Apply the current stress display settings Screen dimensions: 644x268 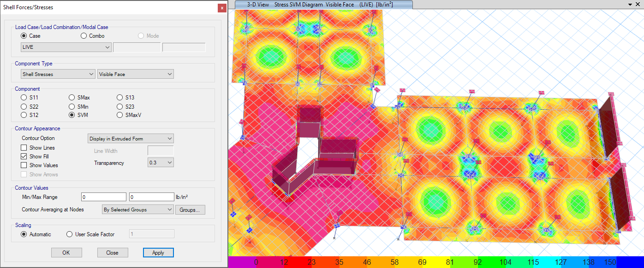point(158,252)
